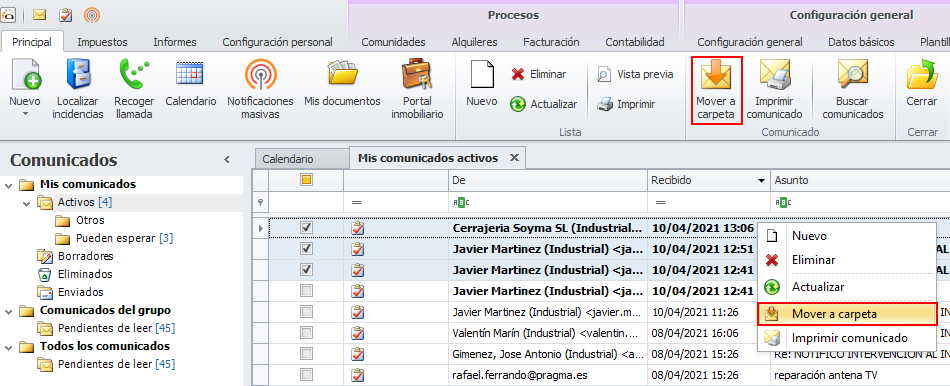
Task: Collapse the Comunicados side panel
Action: tap(227, 160)
